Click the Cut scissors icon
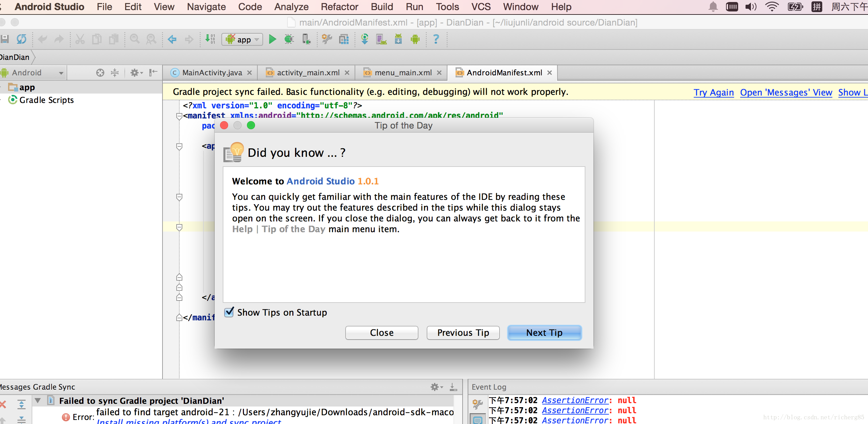This screenshot has height=424, width=868. tap(80, 39)
